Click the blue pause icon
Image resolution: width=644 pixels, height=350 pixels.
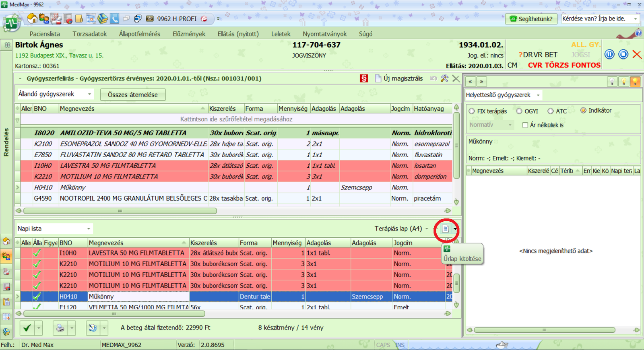[x=609, y=54]
